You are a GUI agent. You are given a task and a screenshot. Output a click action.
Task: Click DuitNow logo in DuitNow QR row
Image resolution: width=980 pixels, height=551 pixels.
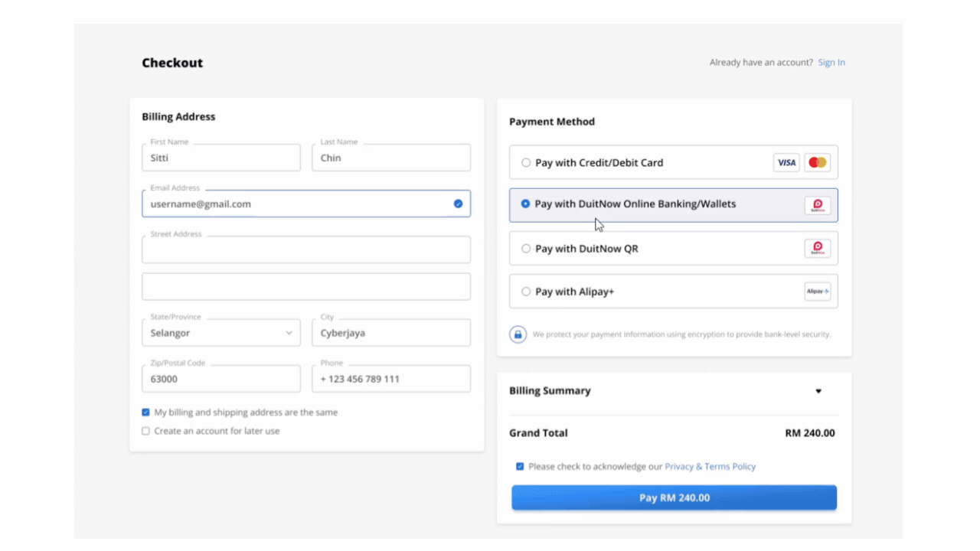(818, 248)
